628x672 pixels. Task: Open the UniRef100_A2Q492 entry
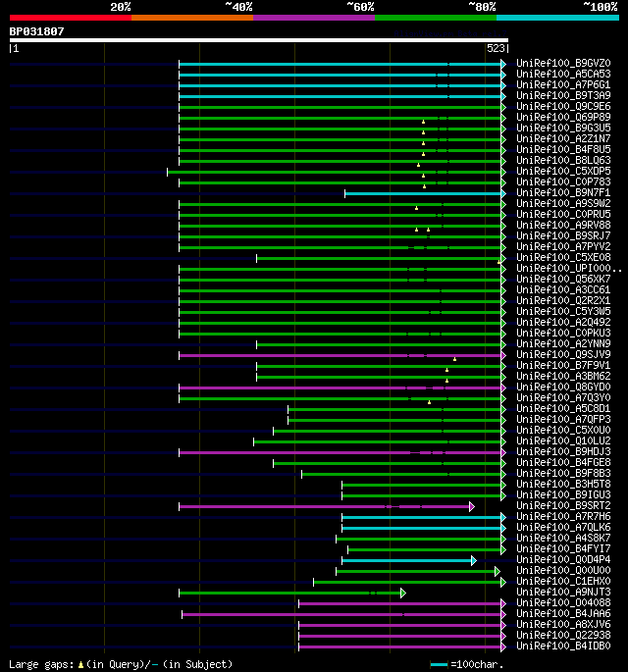tap(563, 323)
